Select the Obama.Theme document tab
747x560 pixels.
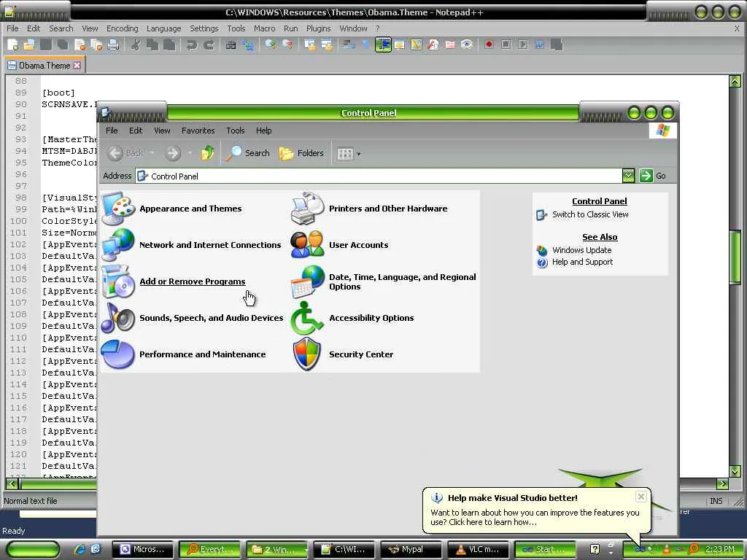(44, 65)
